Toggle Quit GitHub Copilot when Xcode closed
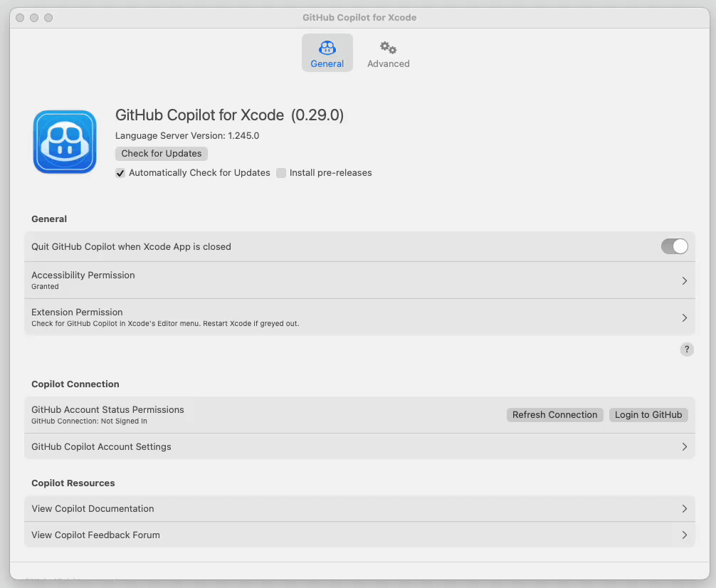 tap(674, 247)
